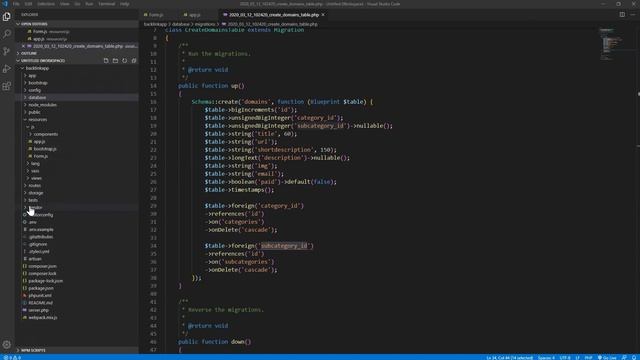The image size is (640, 360).
Task: Open the Extensions view
Action: pos(7,87)
